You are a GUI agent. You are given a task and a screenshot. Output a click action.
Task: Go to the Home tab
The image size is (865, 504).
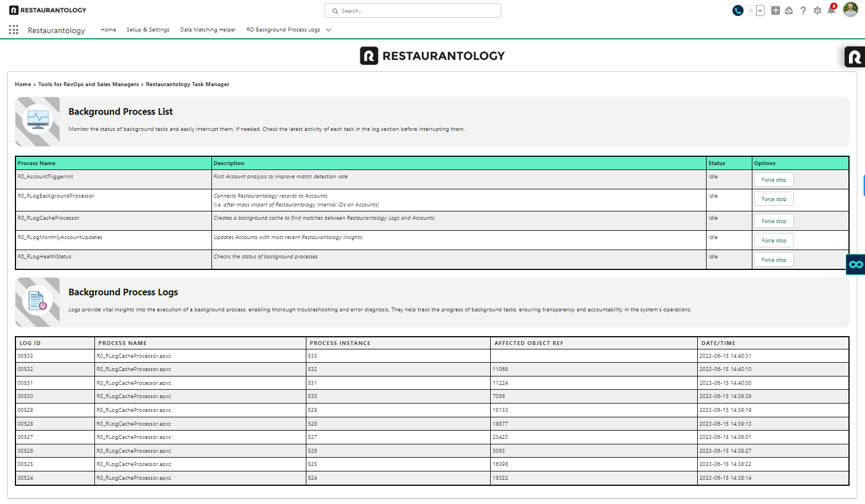pyautogui.click(x=108, y=30)
